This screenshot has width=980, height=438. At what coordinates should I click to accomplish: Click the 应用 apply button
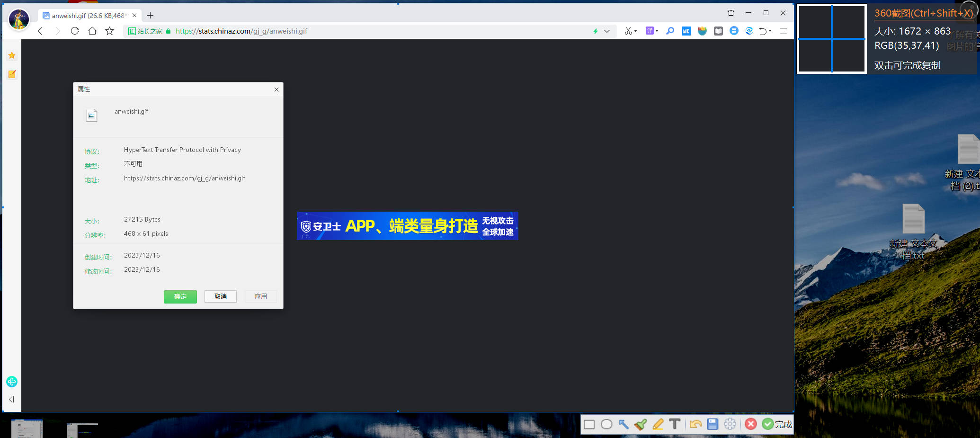pos(261,296)
